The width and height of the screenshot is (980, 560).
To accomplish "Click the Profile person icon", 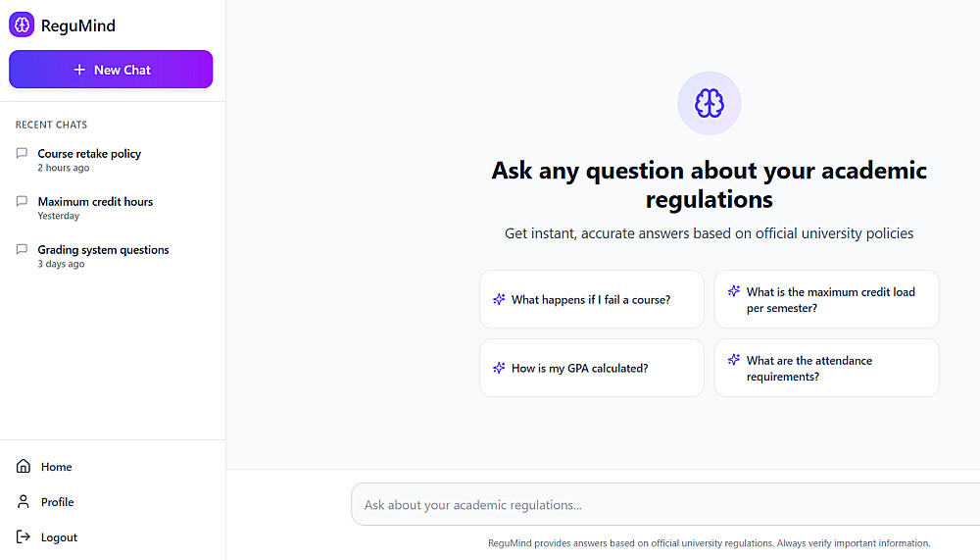I will [x=24, y=502].
